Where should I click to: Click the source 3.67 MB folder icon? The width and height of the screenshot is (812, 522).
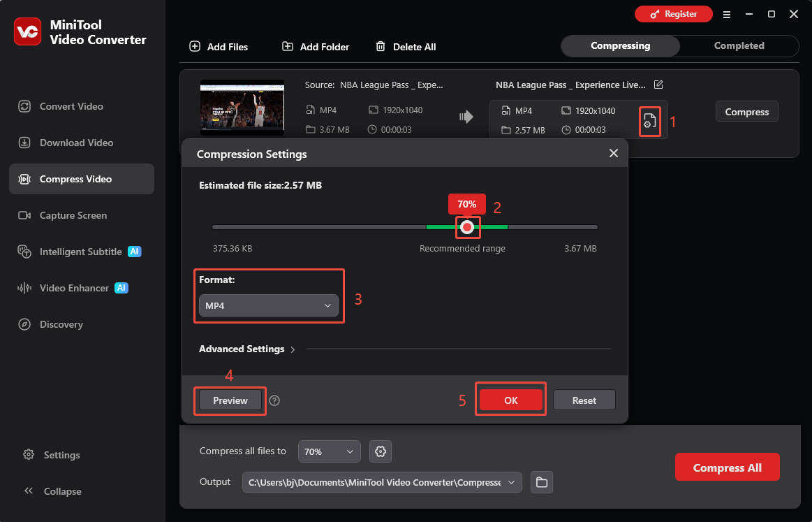coord(310,129)
